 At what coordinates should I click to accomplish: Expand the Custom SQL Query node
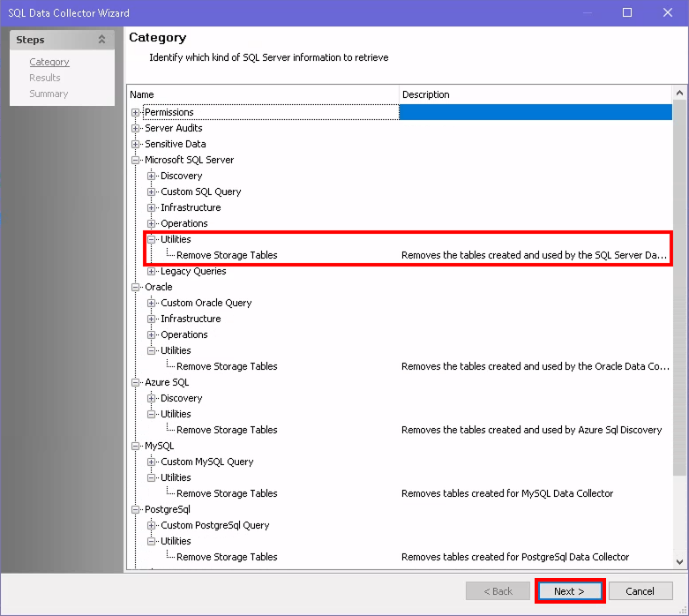[151, 192]
